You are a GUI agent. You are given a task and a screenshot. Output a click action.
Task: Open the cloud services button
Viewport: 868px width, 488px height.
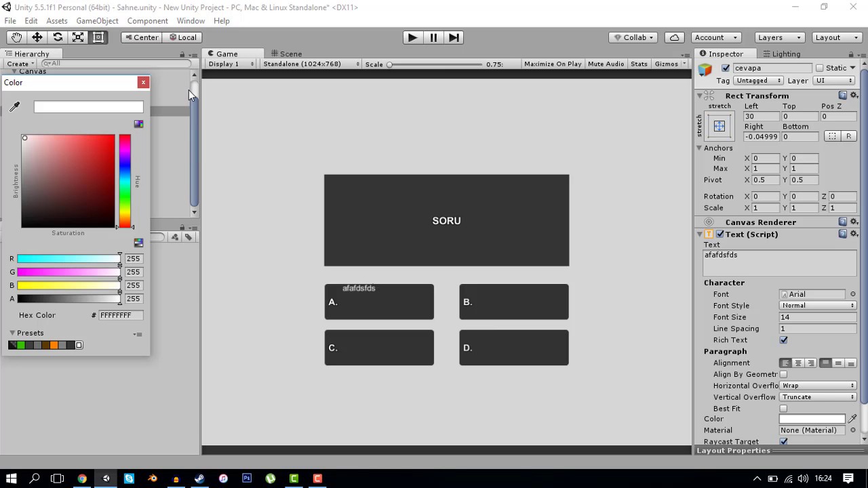pyautogui.click(x=674, y=37)
